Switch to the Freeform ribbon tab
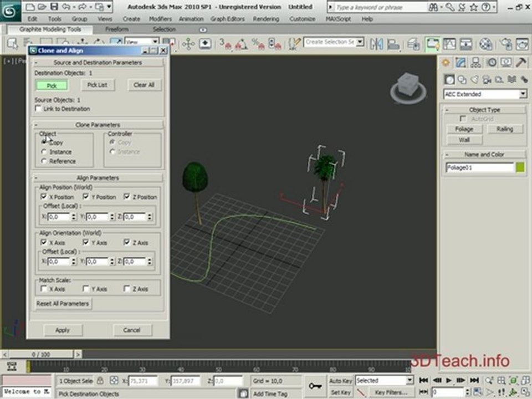532x399 pixels. tap(117, 29)
